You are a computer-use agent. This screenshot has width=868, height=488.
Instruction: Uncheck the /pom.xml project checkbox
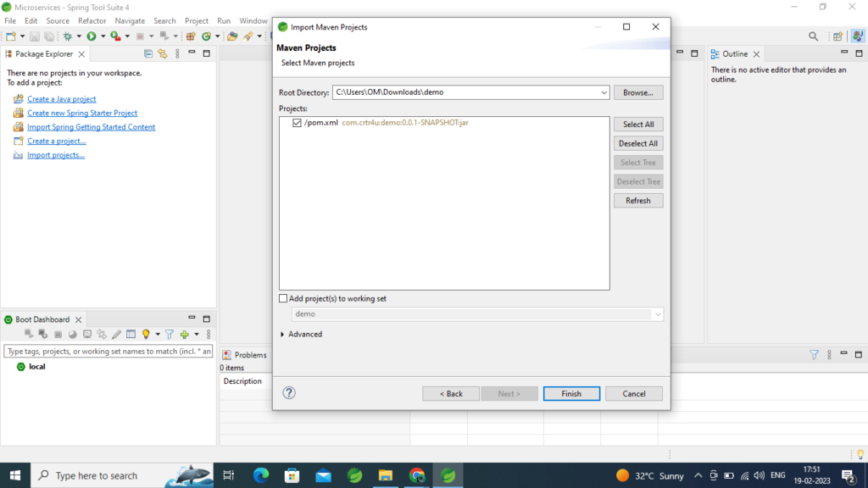[298, 123]
